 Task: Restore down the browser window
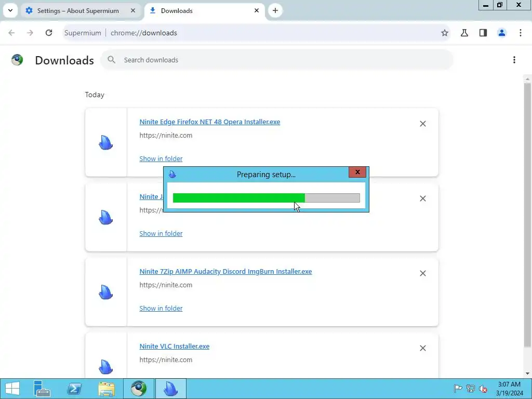tap(500, 5)
